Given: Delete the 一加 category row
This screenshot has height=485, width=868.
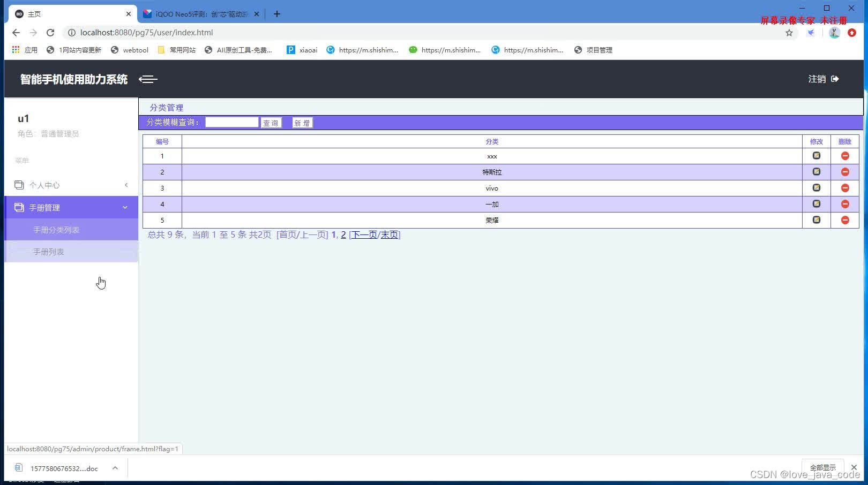Looking at the screenshot, I should coord(845,204).
